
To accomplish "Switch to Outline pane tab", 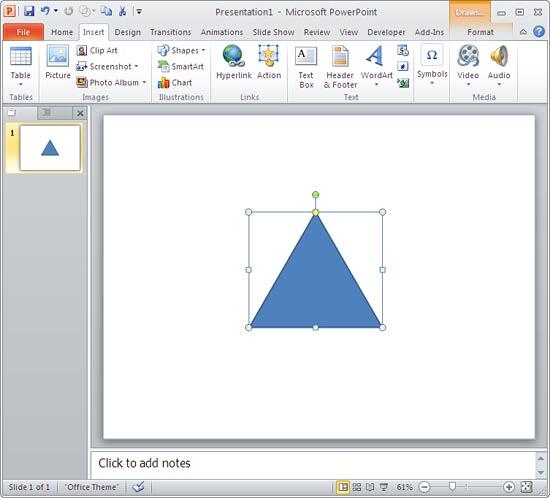I will [x=47, y=113].
